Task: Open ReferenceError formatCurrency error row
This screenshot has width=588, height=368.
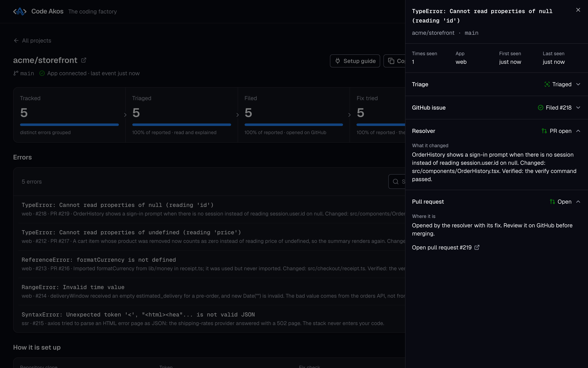Action: [x=212, y=264]
